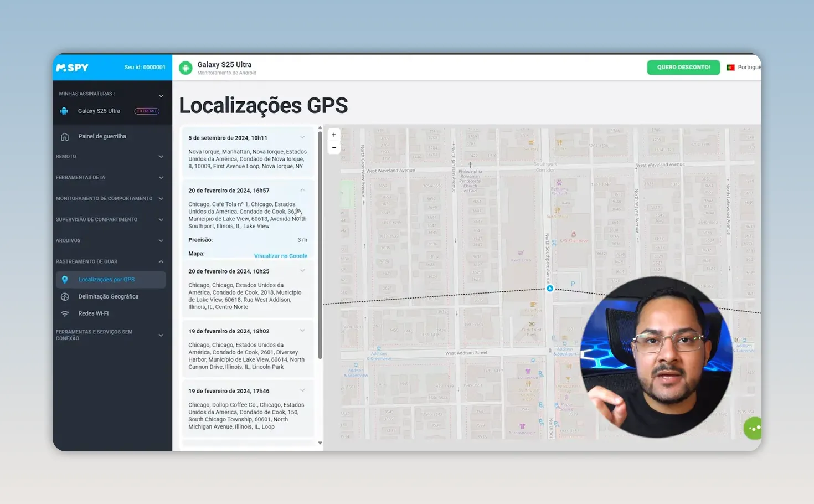The image size is (814, 504).
Task: Expand the ARQUIVOS section
Action: coord(161,241)
